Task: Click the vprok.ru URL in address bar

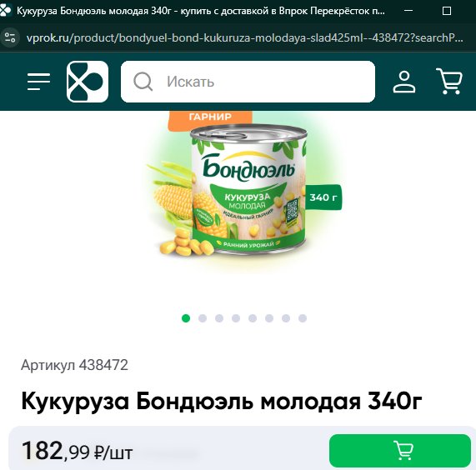Action: point(245,38)
